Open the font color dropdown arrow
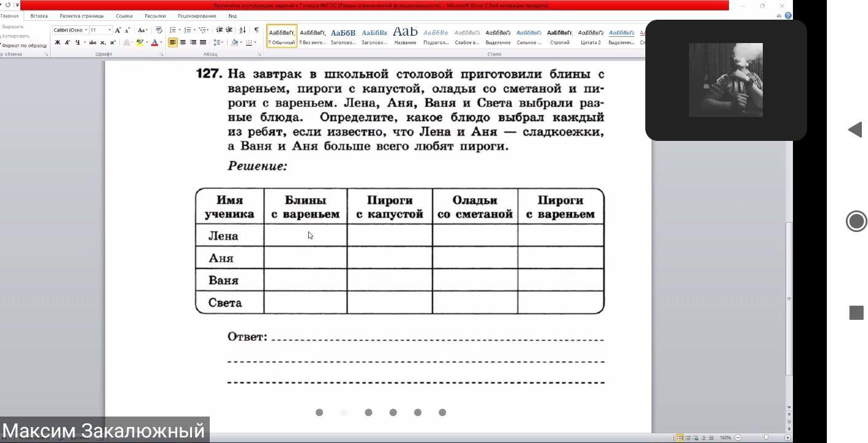Image resolution: width=868 pixels, height=443 pixels. click(x=161, y=42)
